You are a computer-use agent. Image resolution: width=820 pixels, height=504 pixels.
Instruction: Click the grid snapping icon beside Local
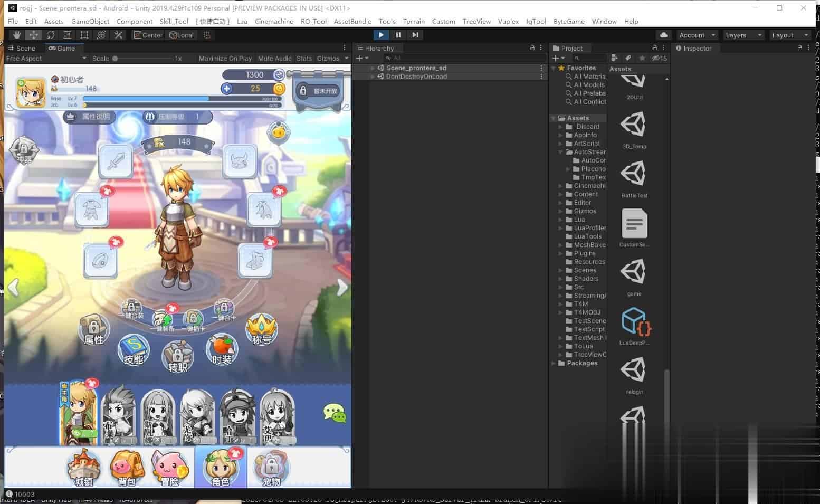coord(207,35)
